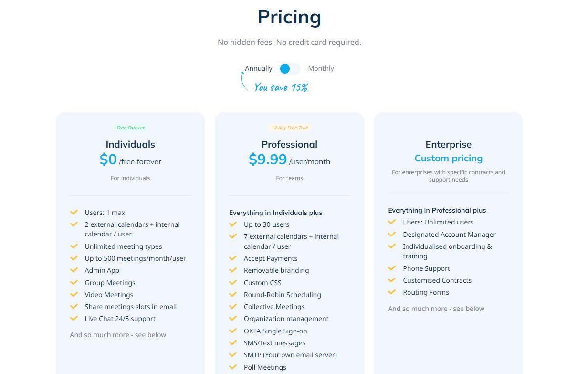Select the checkmark next to Routing Forms
Image resolution: width=588 pixels, height=374 pixels.
point(392,292)
